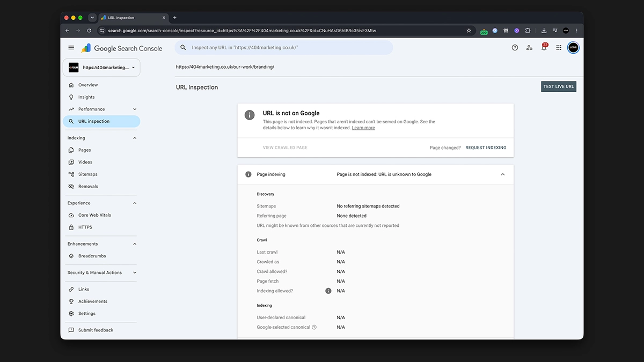644x362 pixels.
Task: Reload the page with refresh icon
Action: [89, 31]
